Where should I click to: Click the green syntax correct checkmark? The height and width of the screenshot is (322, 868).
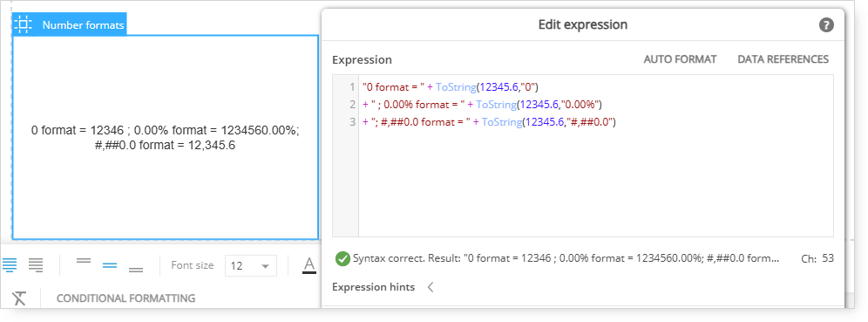342,258
